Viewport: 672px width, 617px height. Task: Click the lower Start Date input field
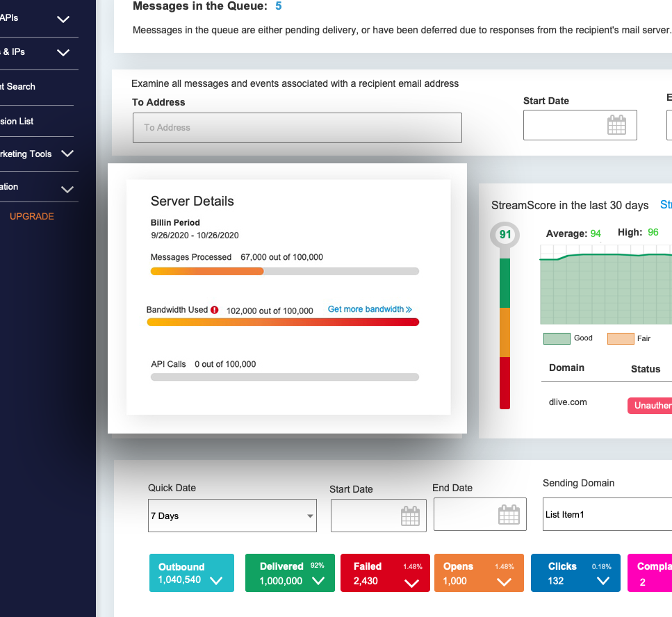click(x=379, y=516)
